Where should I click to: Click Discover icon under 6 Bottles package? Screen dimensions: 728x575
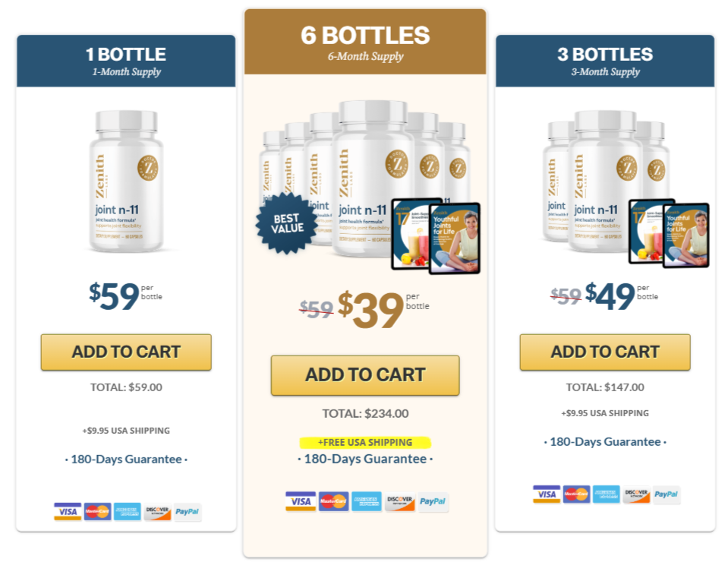tap(400, 501)
